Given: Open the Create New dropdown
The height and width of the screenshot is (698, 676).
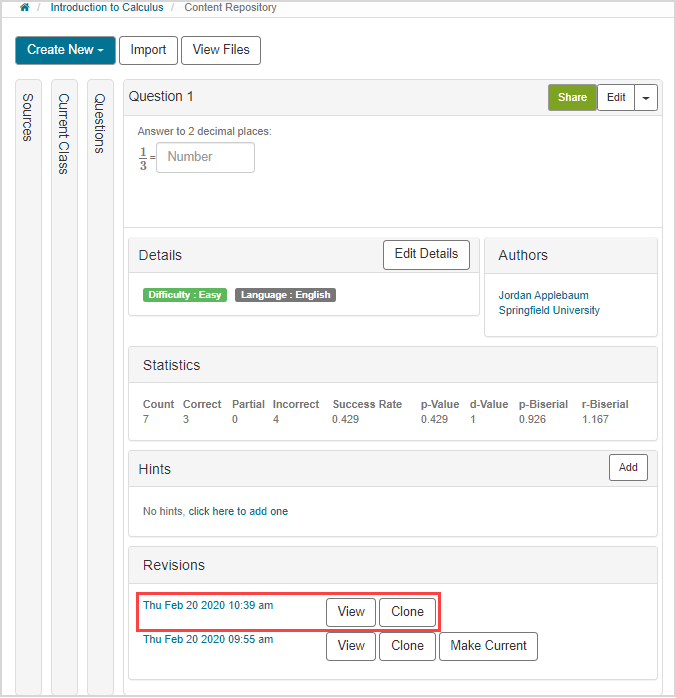Looking at the screenshot, I should [x=65, y=50].
